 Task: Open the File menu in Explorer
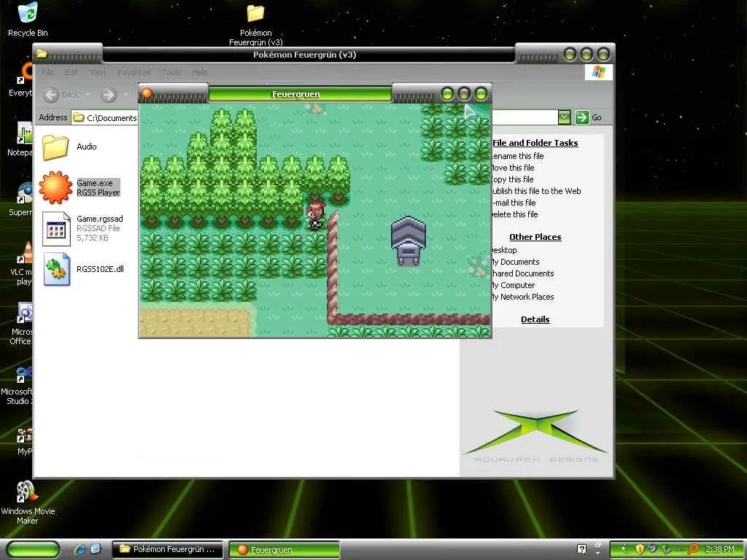pyautogui.click(x=47, y=72)
